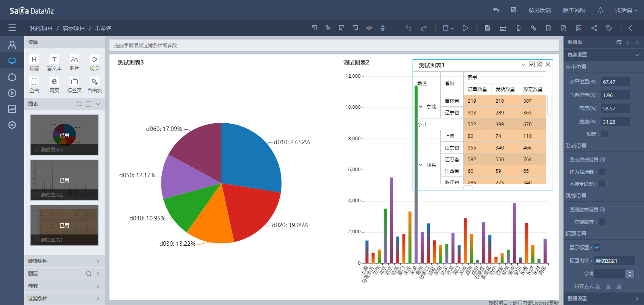Open notifications bell icon
This screenshot has width=644, height=305.
coord(601,10)
